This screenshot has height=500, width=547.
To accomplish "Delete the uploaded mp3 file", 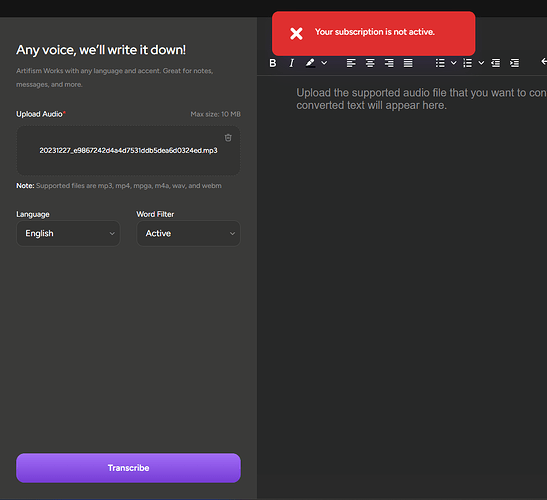I will [x=228, y=138].
